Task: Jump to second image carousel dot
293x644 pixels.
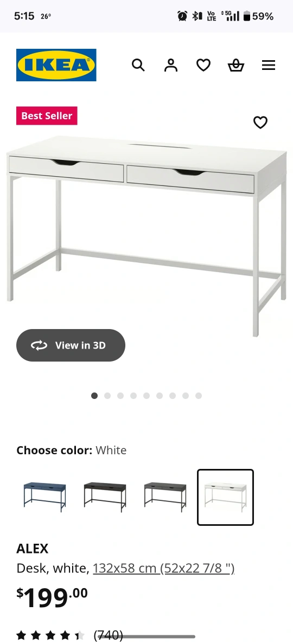Action: click(107, 396)
